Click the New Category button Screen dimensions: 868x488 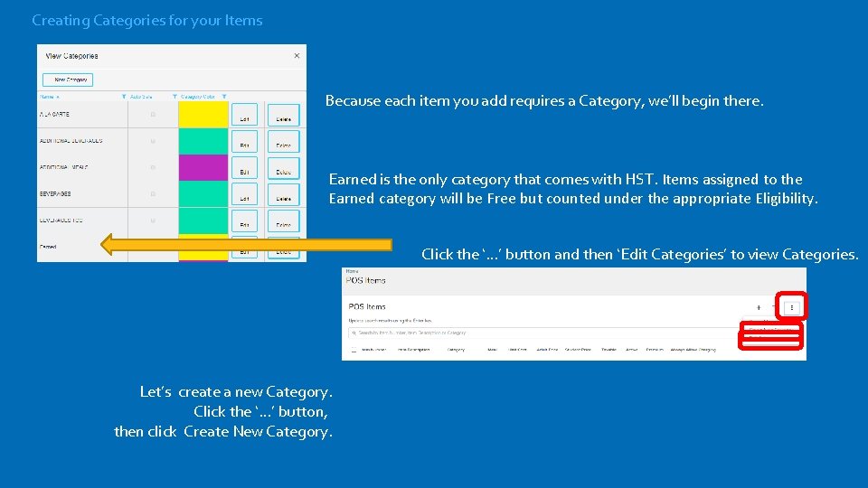pos(68,80)
